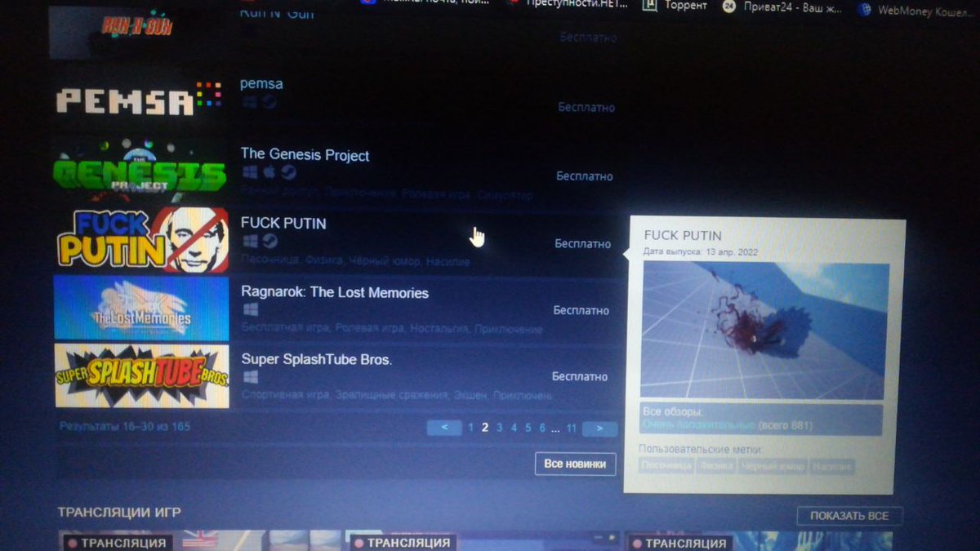
Task: Click the Windows icon under Ragnarok: The Lost Memories
Action: [x=251, y=310]
